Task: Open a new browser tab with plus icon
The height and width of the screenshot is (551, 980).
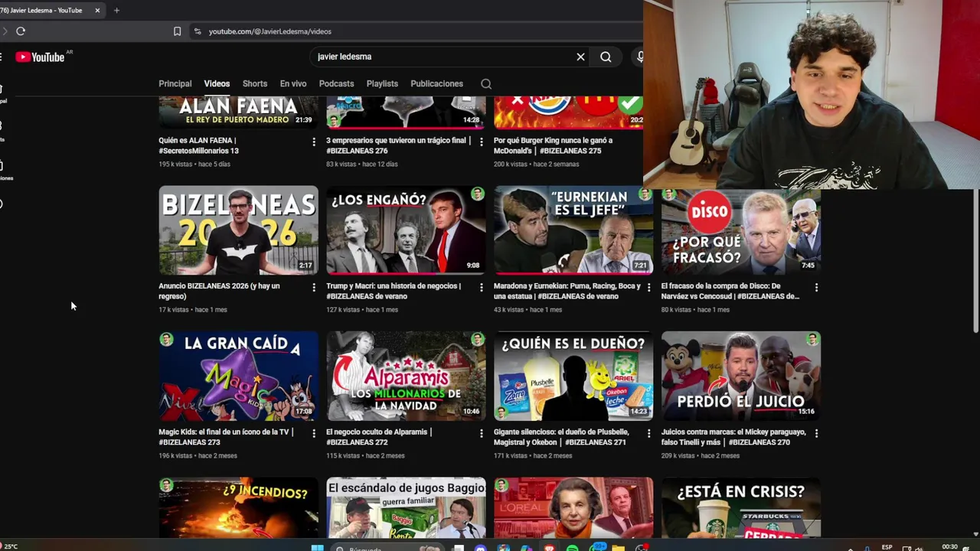Action: (116, 11)
